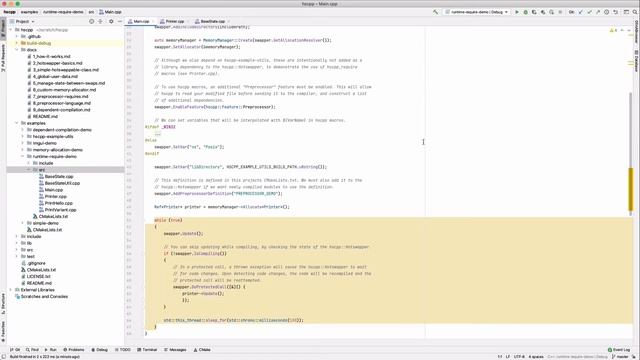Collapse the examples folder
Screen dimensions: 640x360
pos(17,123)
